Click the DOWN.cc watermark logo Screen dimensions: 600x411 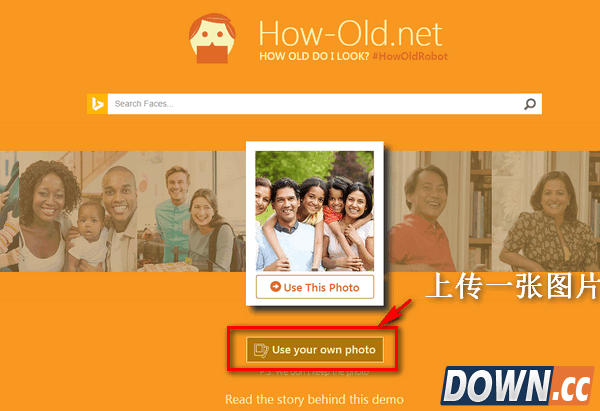(517, 386)
